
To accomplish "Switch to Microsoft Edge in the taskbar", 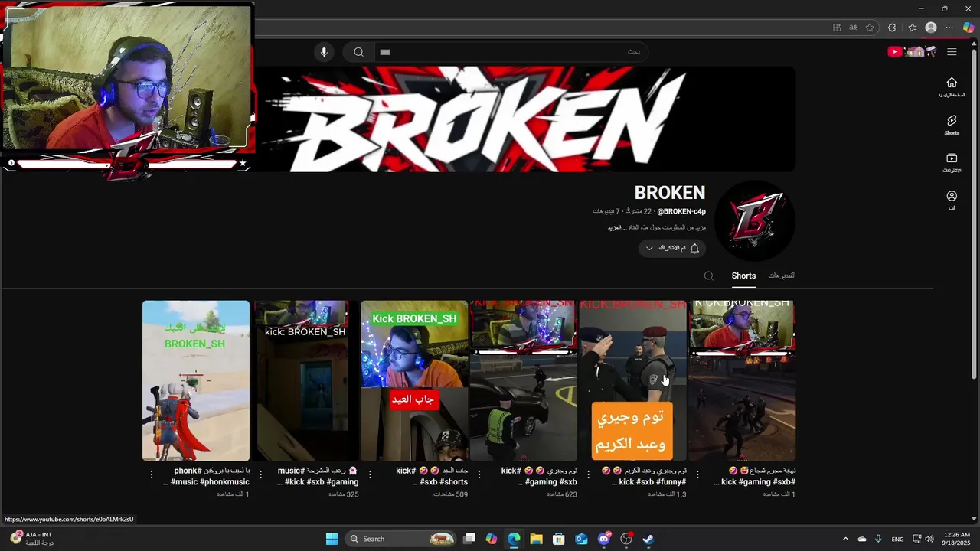I will [514, 539].
